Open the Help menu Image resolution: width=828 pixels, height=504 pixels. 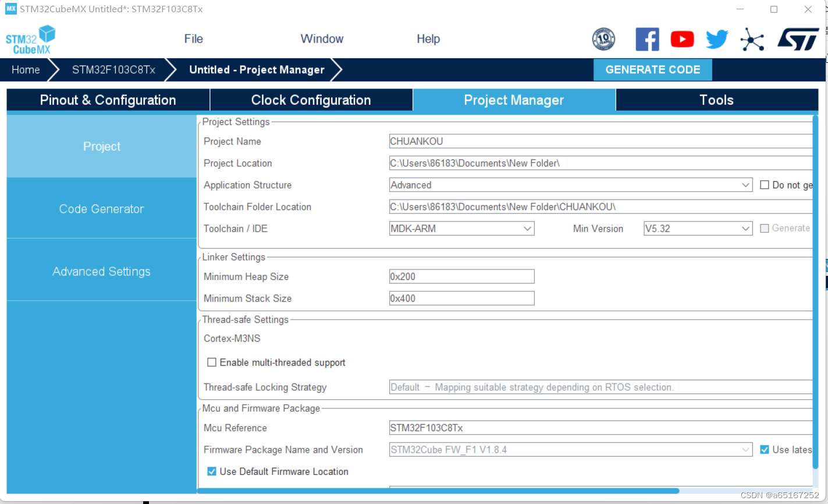(x=428, y=39)
